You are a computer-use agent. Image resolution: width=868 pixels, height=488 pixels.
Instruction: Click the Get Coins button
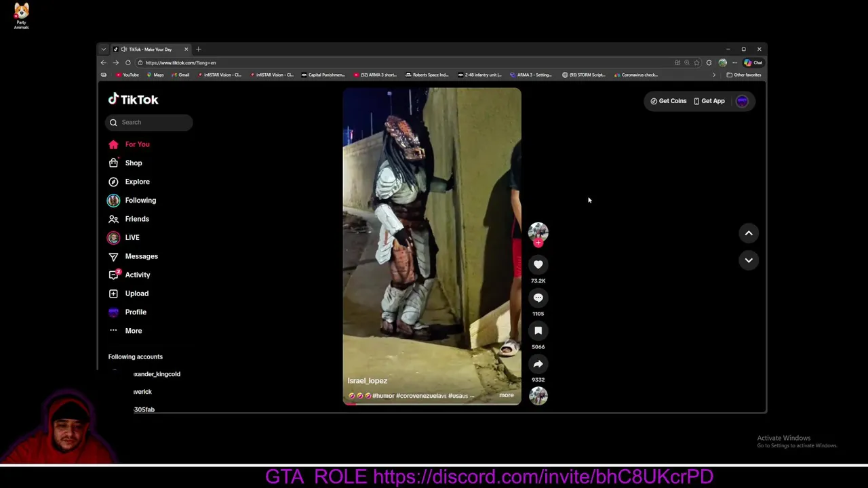pos(669,101)
